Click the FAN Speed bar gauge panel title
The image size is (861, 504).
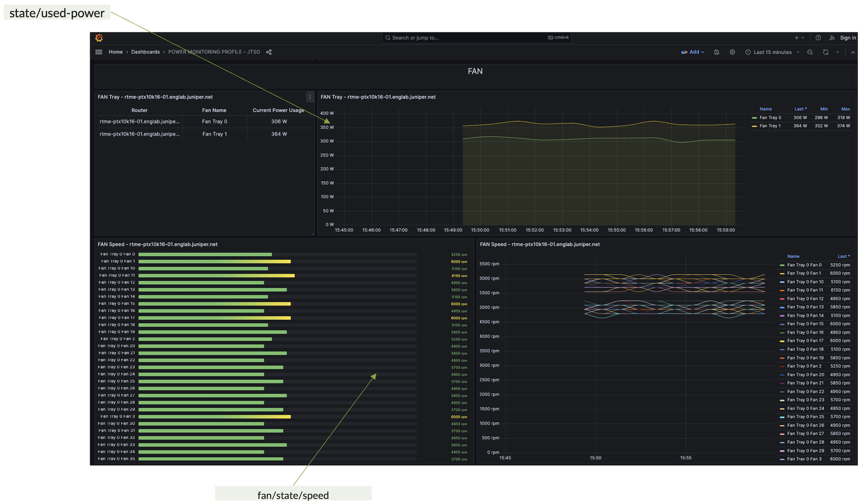[157, 244]
